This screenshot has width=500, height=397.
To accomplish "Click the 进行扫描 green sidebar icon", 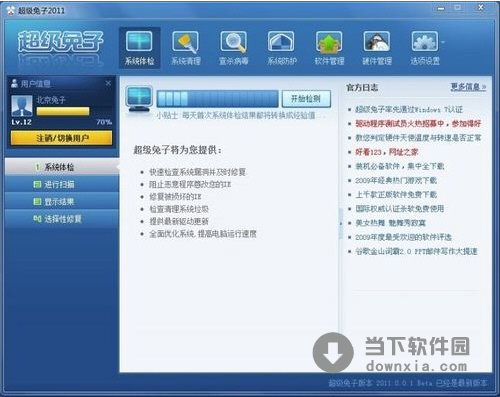I will point(37,184).
